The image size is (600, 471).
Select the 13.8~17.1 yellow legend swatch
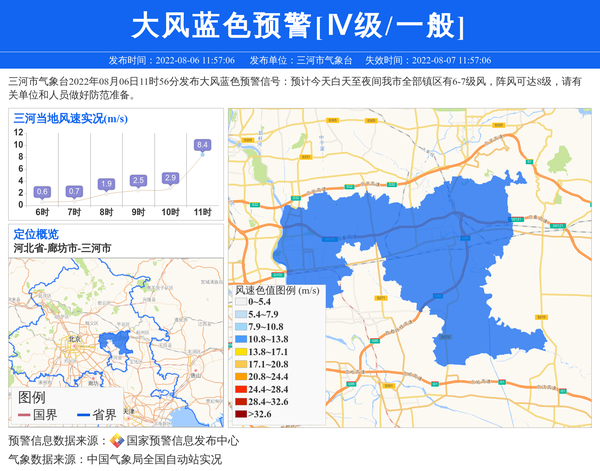[241, 353]
